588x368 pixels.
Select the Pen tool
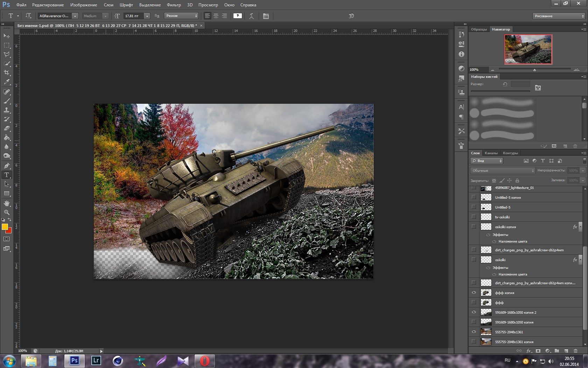click(x=7, y=165)
